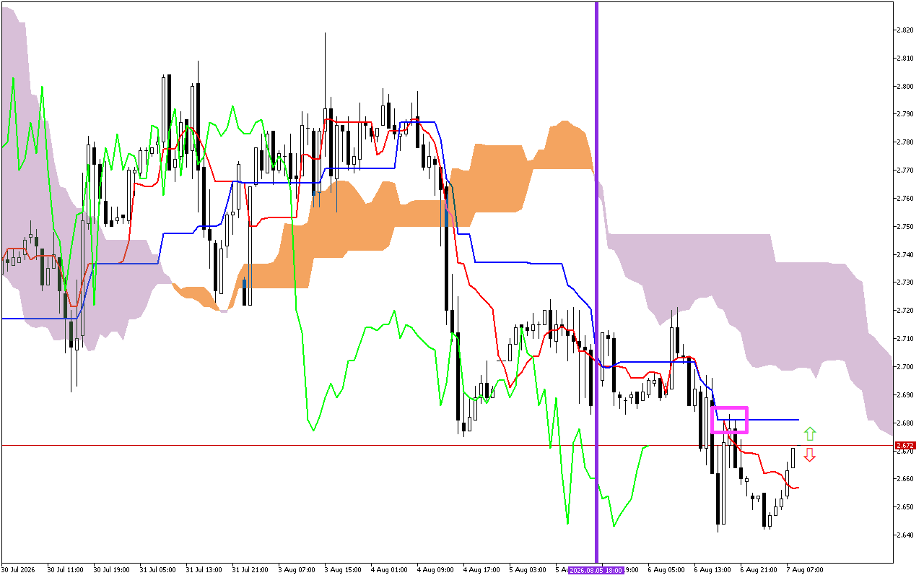Click the 6 Aug 05:00 time label

point(666,570)
